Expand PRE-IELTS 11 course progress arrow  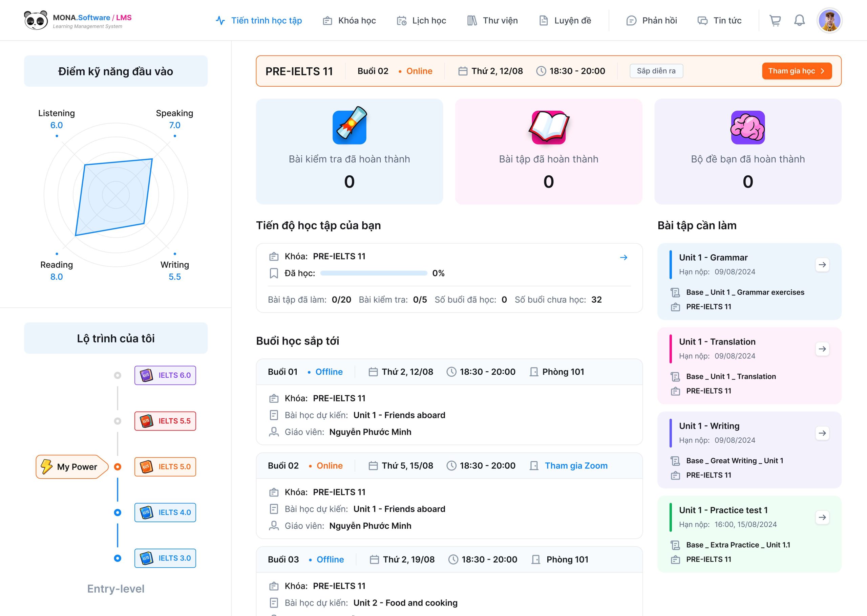click(623, 258)
